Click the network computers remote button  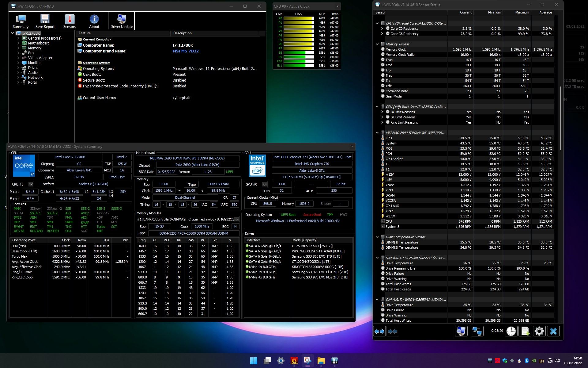[477, 331]
